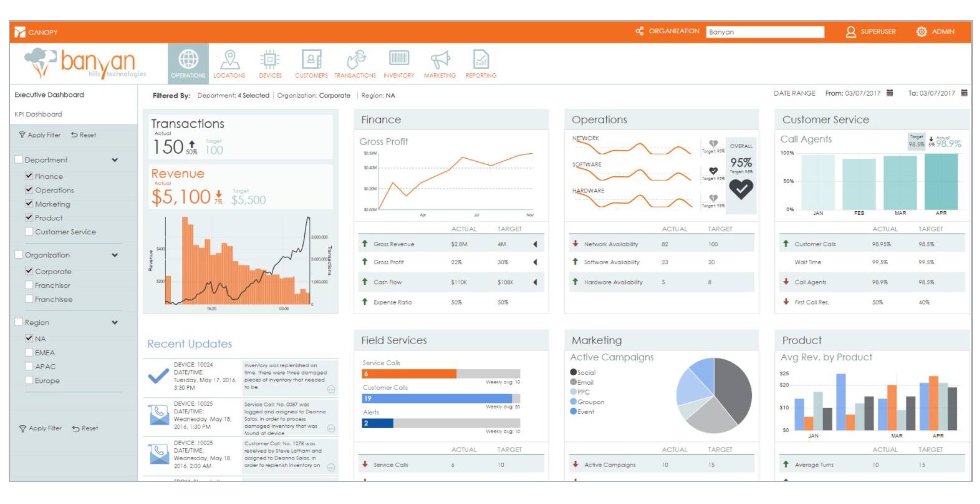This screenshot has height=504, width=980.
Task: Click the Organization share-nodes icon
Action: tap(640, 31)
